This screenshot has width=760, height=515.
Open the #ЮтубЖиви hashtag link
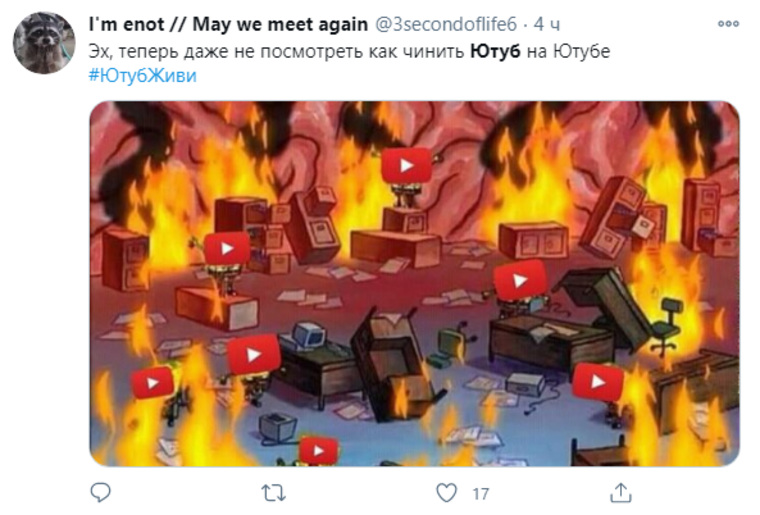click(142, 76)
